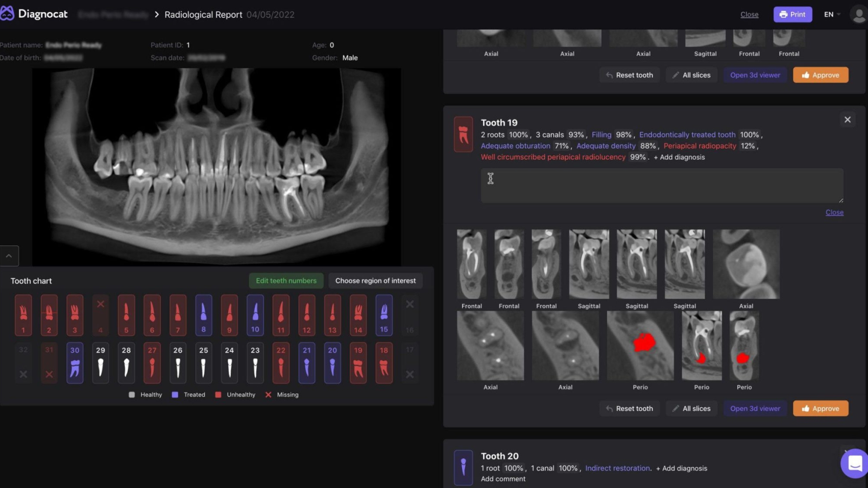Click the Print button
The width and height of the screenshot is (868, 488).
pyautogui.click(x=792, y=14)
